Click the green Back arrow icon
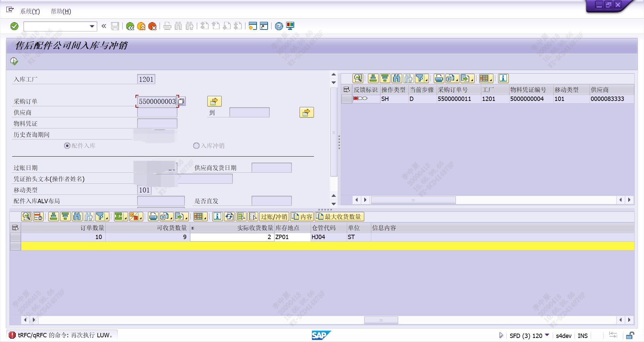The width and height of the screenshot is (644, 342). click(x=130, y=26)
